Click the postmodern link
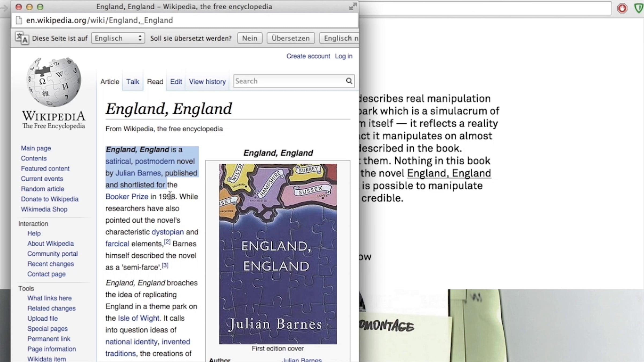The image size is (644, 362). click(x=155, y=161)
